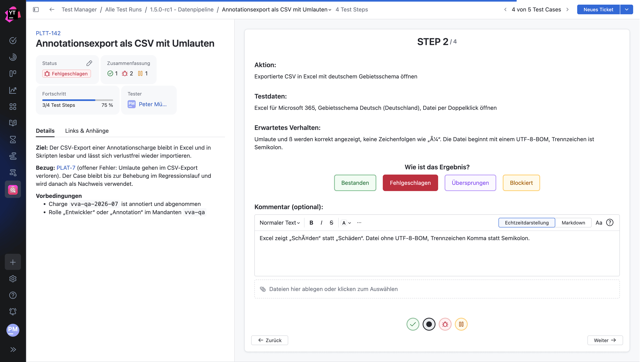Open the checkmark tasks sidebar icon
The height and width of the screenshot is (362, 644).
pos(13,40)
